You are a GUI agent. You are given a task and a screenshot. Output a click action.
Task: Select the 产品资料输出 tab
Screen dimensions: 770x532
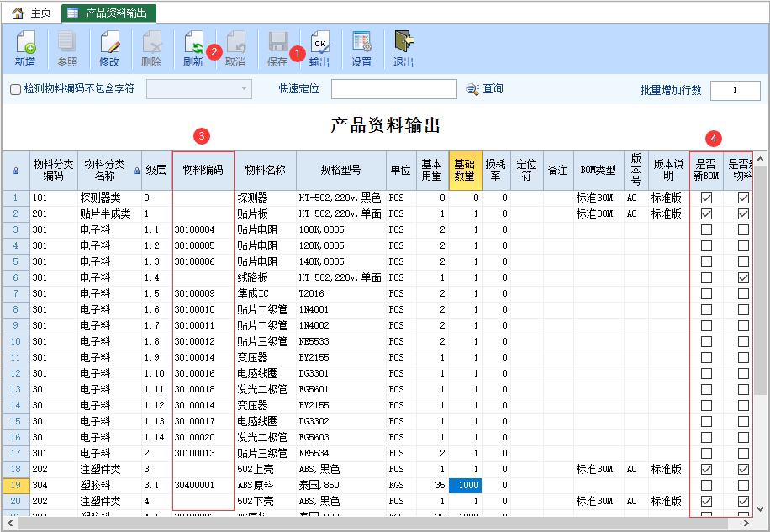(x=109, y=13)
